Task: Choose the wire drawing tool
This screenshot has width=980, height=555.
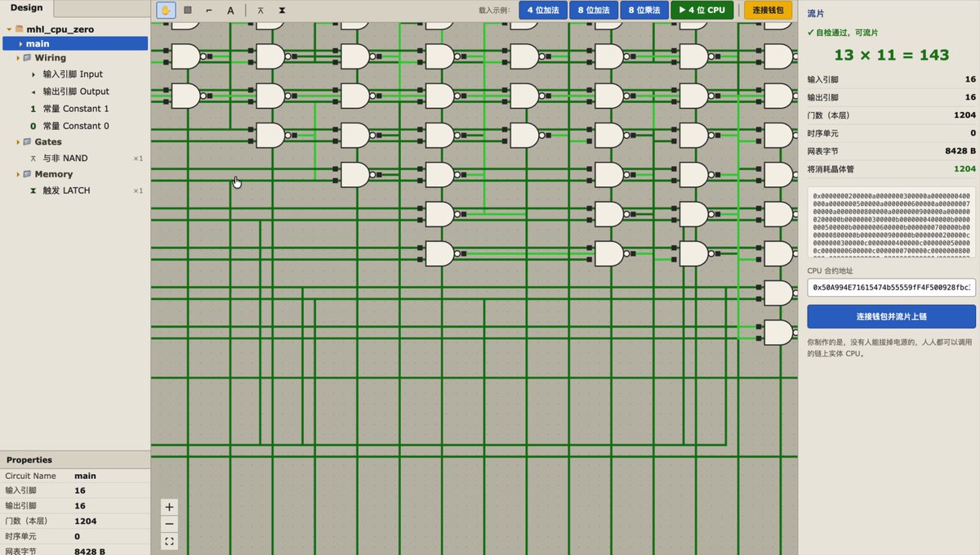Action: pos(209,11)
